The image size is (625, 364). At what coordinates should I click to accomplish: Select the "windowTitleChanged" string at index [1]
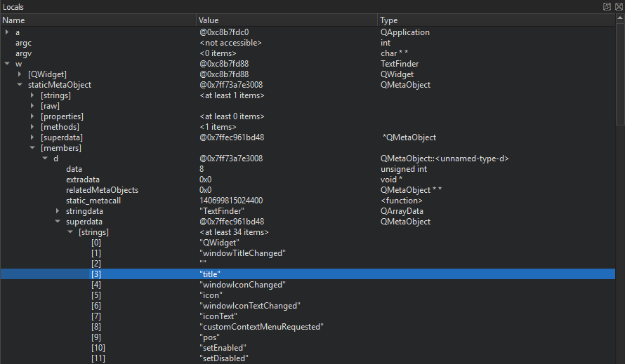242,253
